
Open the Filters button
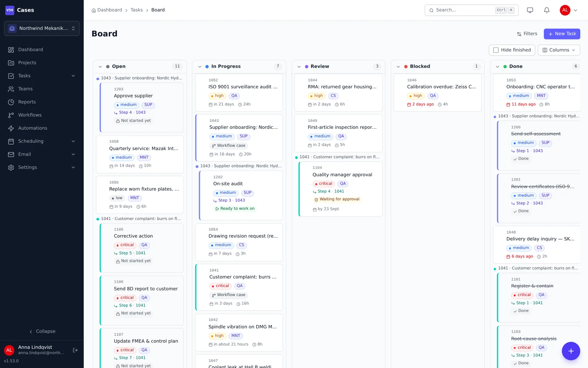pos(527,34)
